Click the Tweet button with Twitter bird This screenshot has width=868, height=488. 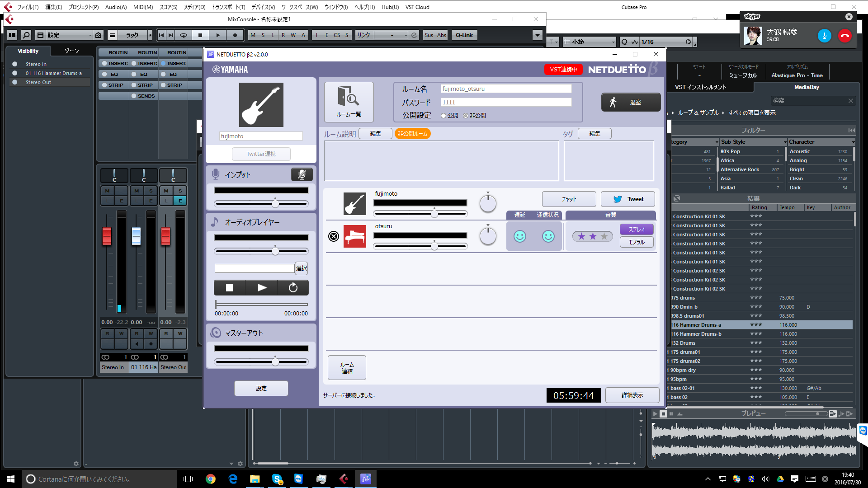(x=628, y=199)
